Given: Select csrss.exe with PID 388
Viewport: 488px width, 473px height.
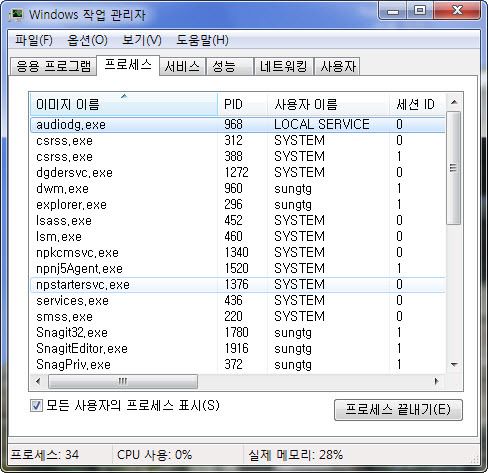Looking at the screenshot, I should (x=238, y=157).
